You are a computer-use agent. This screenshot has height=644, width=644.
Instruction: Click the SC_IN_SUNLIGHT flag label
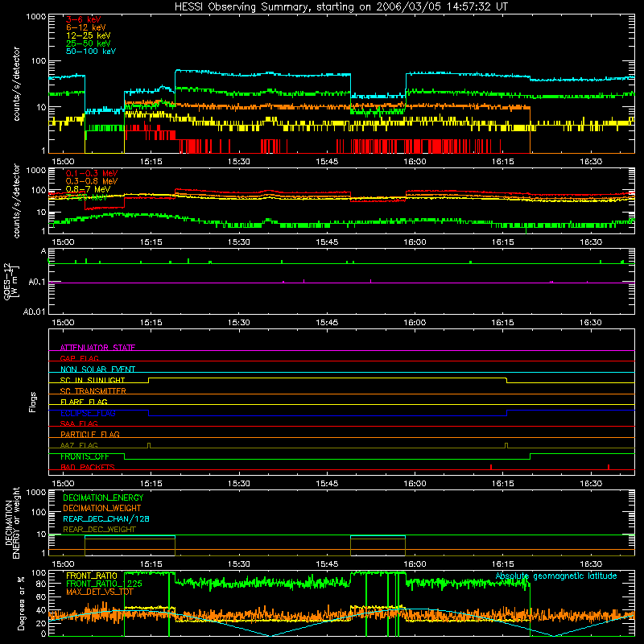pyautogui.click(x=93, y=380)
